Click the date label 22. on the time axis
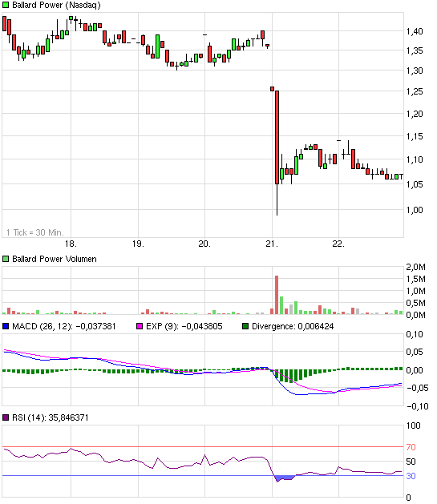 [x=338, y=244]
